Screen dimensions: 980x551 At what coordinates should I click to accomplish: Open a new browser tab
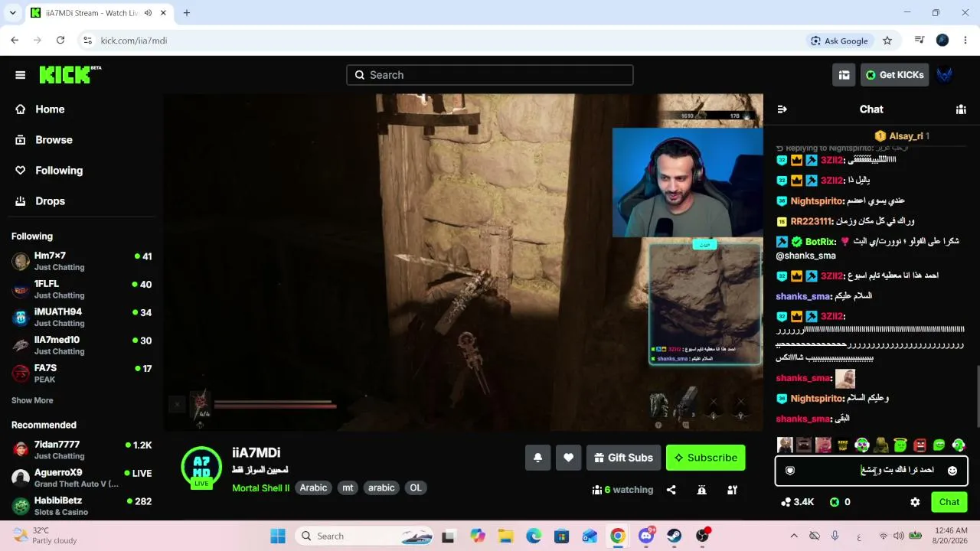(186, 13)
